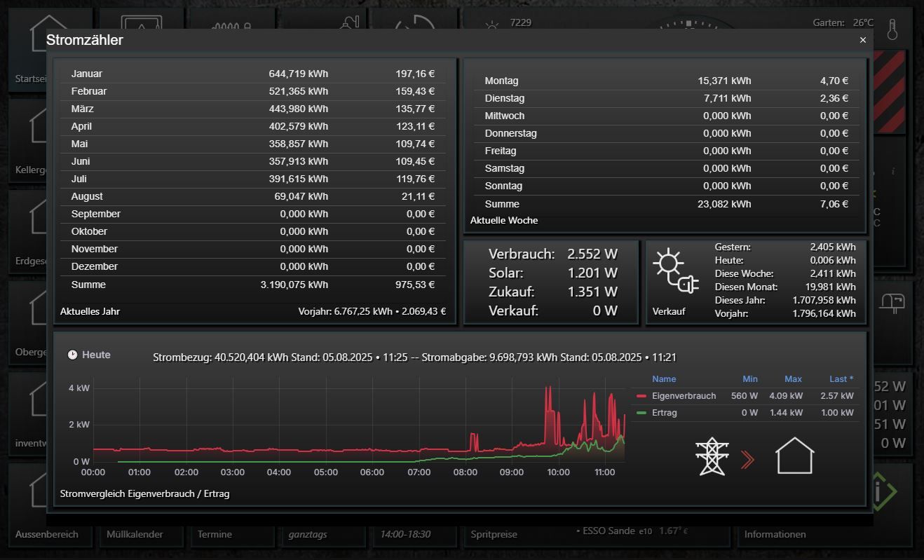The height and width of the screenshot is (560, 924).
Task: Sort the legend by the Name column
Action: pos(664,379)
